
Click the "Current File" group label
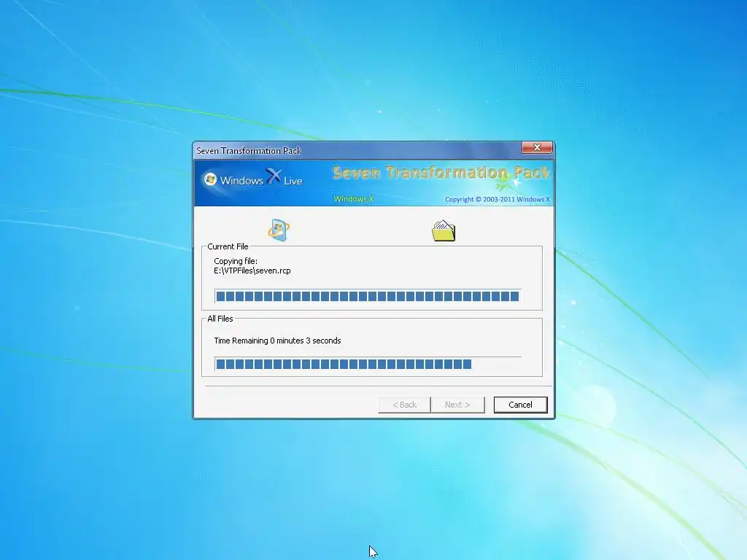[228, 246]
